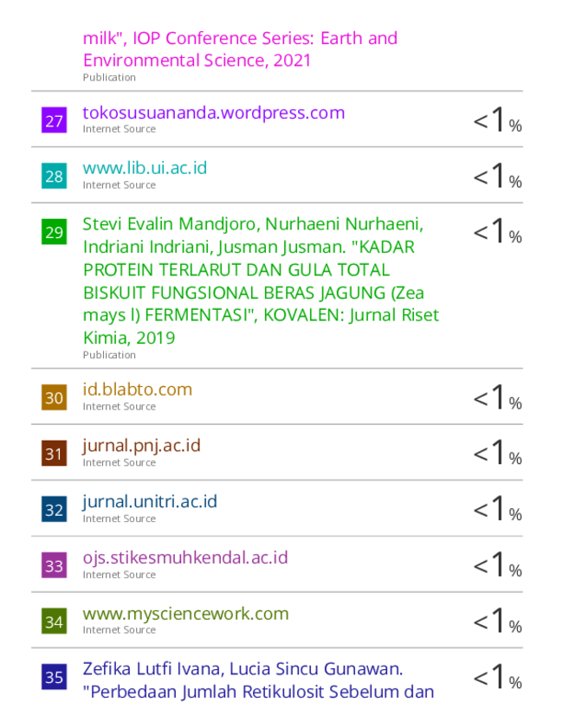Open the jurnal.pnj.ac.id source link
The width and height of the screenshot is (563, 728).
coord(142,446)
